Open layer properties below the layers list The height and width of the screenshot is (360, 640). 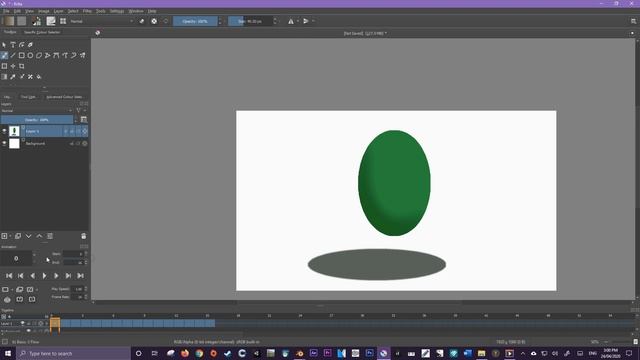[x=50, y=236]
